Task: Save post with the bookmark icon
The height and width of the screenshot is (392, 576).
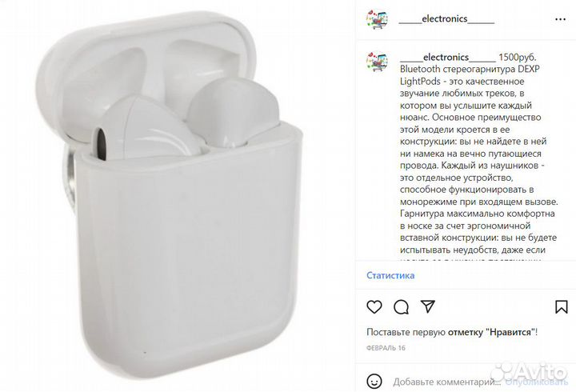Action: tap(562, 307)
